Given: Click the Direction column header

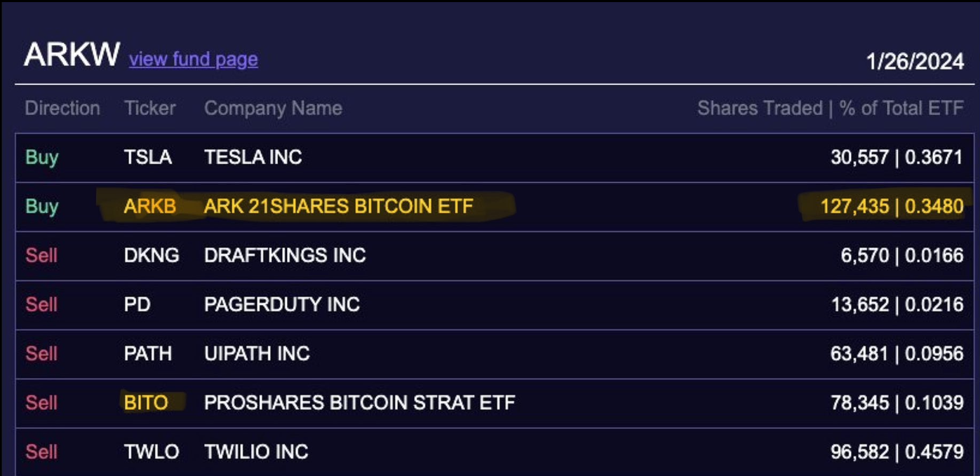Looking at the screenshot, I should [62, 109].
